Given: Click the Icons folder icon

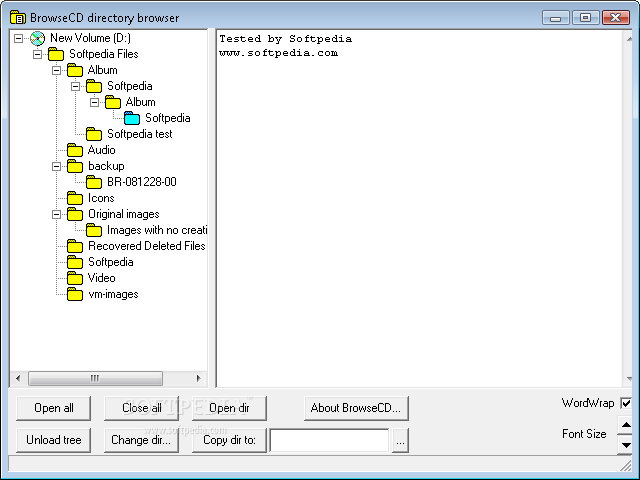Looking at the screenshot, I should (x=75, y=198).
